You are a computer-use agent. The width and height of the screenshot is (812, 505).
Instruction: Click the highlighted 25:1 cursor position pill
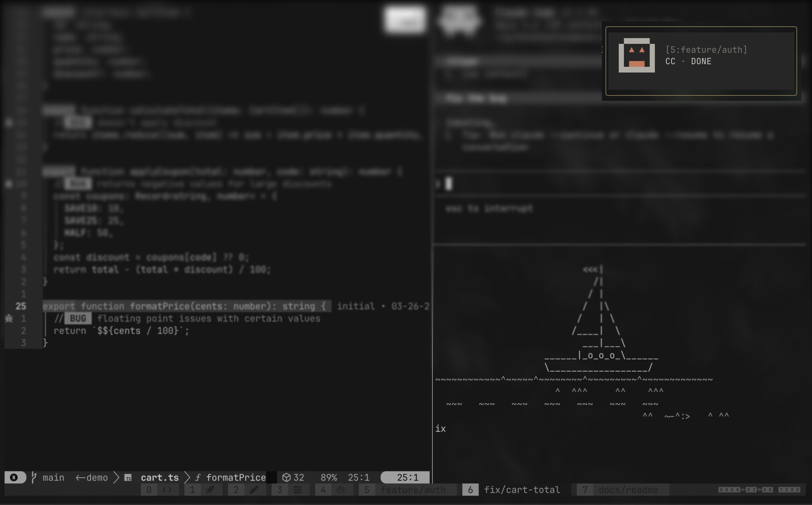click(405, 477)
